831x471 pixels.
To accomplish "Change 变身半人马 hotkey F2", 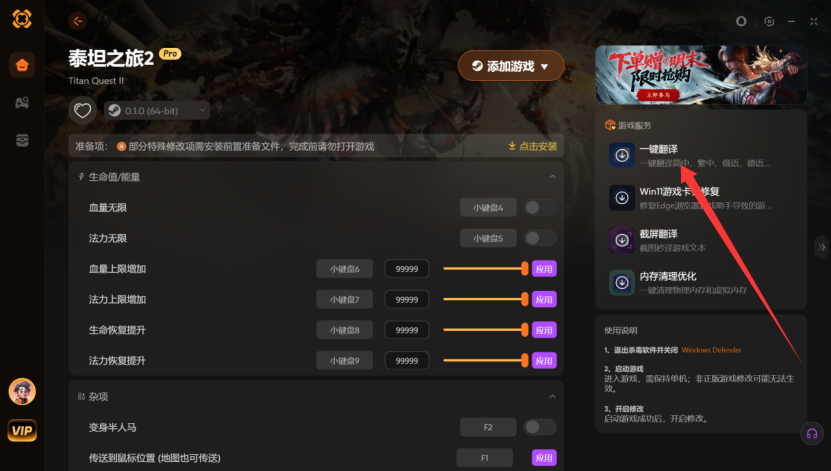I will [488, 427].
